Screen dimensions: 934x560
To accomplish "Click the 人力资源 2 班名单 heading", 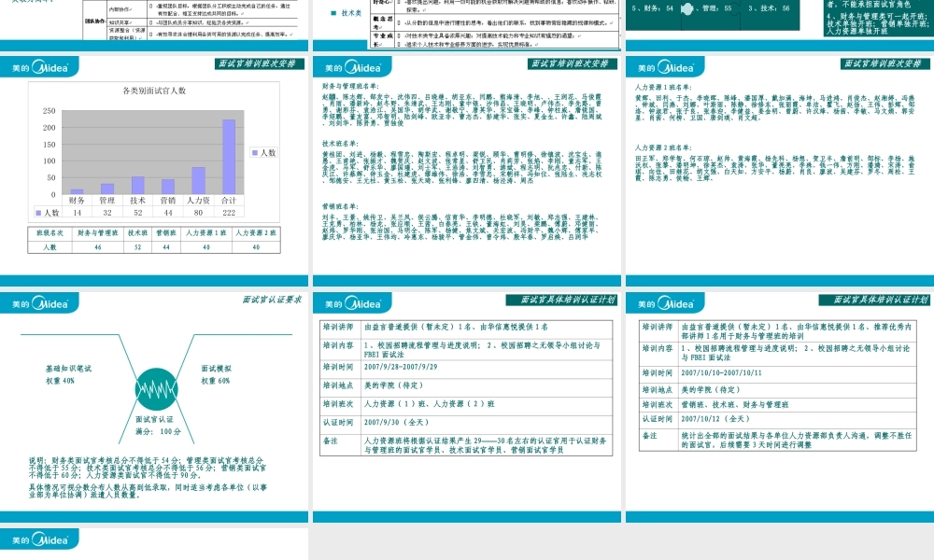I will (x=662, y=147).
